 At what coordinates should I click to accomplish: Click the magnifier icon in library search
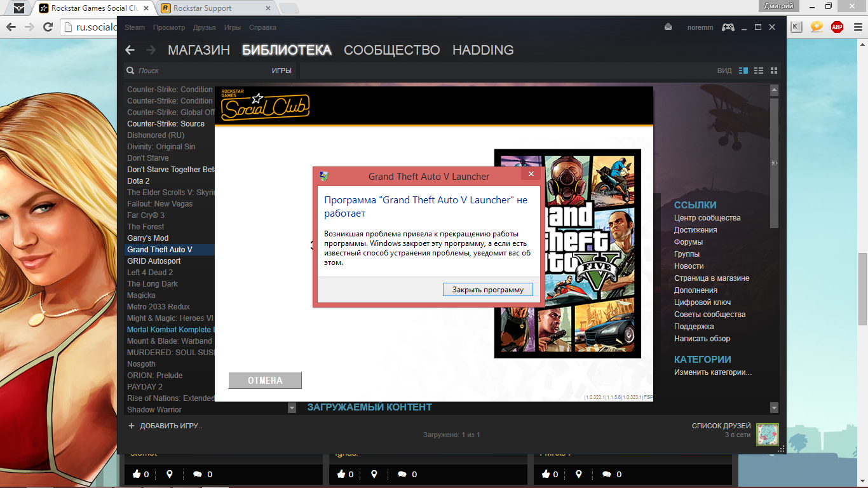point(130,71)
